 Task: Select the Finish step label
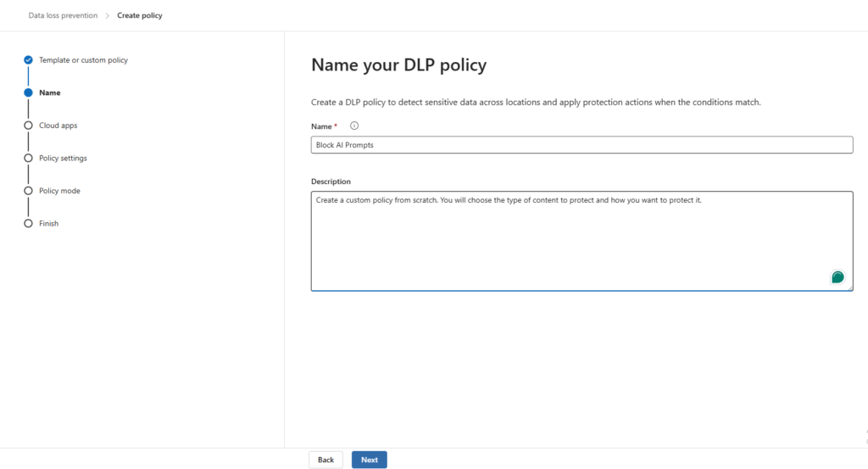click(x=48, y=224)
